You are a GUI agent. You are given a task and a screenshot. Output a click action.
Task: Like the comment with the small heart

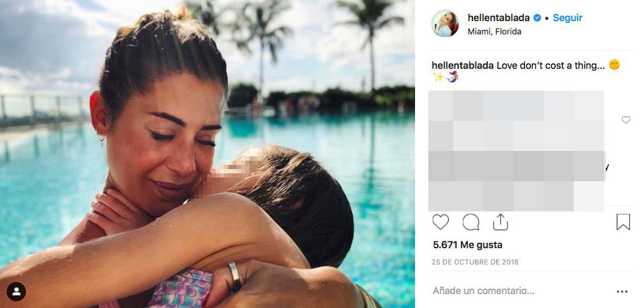626,120
